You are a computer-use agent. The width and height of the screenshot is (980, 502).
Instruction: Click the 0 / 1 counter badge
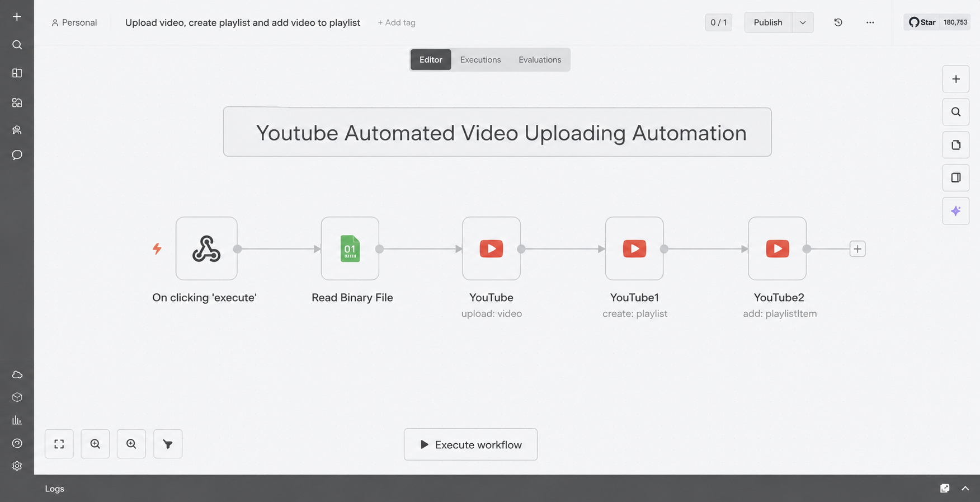pos(719,22)
